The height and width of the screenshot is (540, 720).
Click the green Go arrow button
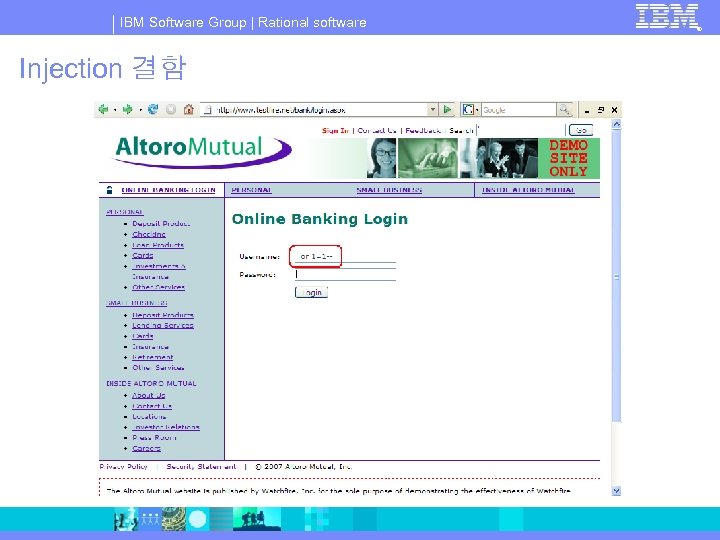(x=447, y=110)
